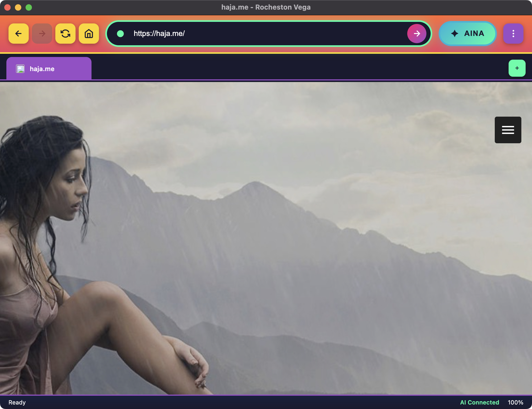Viewport: 532px width, 409px height.
Task: Click the 100% zoom level indicator
Action: (x=515, y=402)
